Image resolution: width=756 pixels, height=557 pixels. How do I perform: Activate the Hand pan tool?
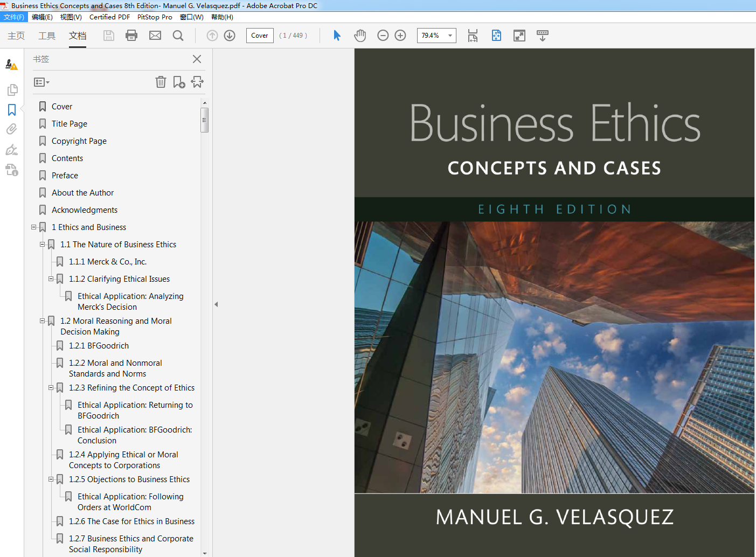click(360, 36)
